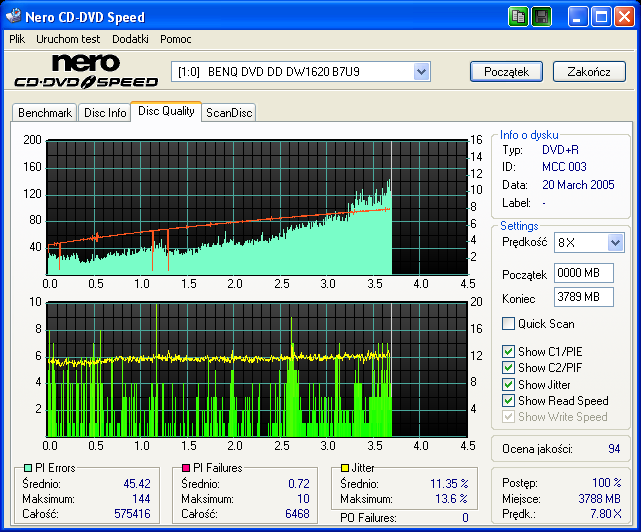This screenshot has height=532, width=641.
Task: Click the PI Failures Całość value 6468
Action: point(297,514)
